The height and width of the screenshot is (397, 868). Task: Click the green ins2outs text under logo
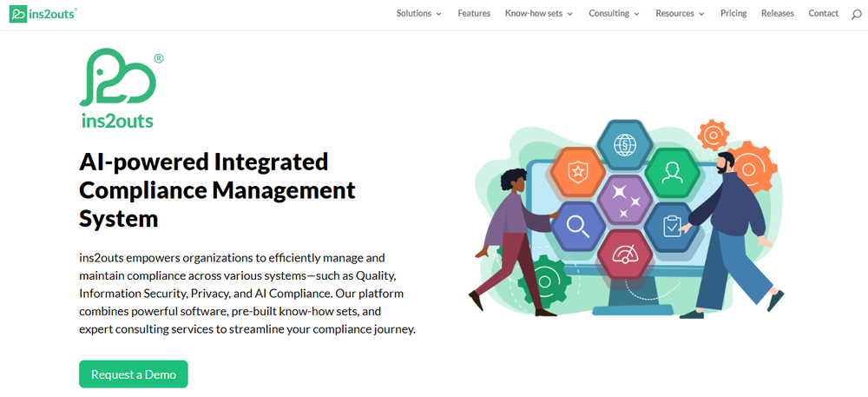click(116, 120)
